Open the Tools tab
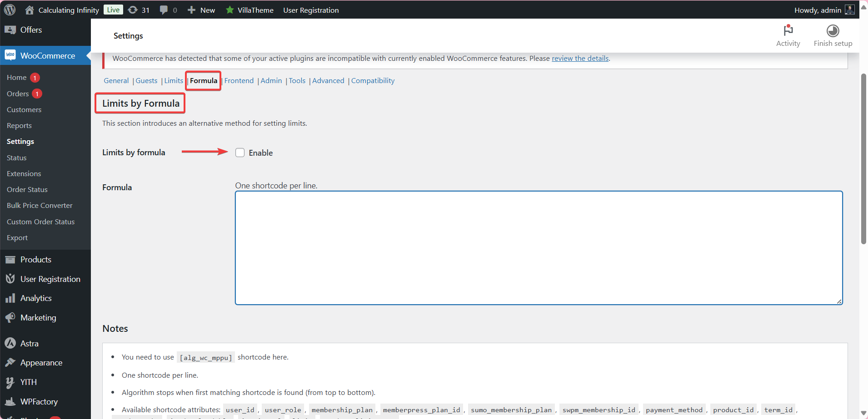 pos(297,80)
